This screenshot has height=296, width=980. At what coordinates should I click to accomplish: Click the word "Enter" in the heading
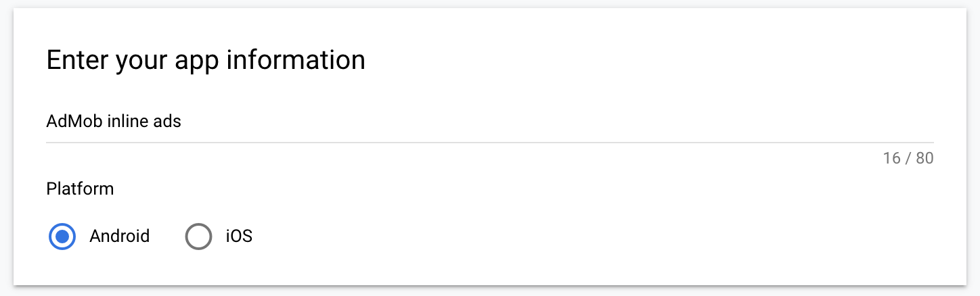point(76,60)
